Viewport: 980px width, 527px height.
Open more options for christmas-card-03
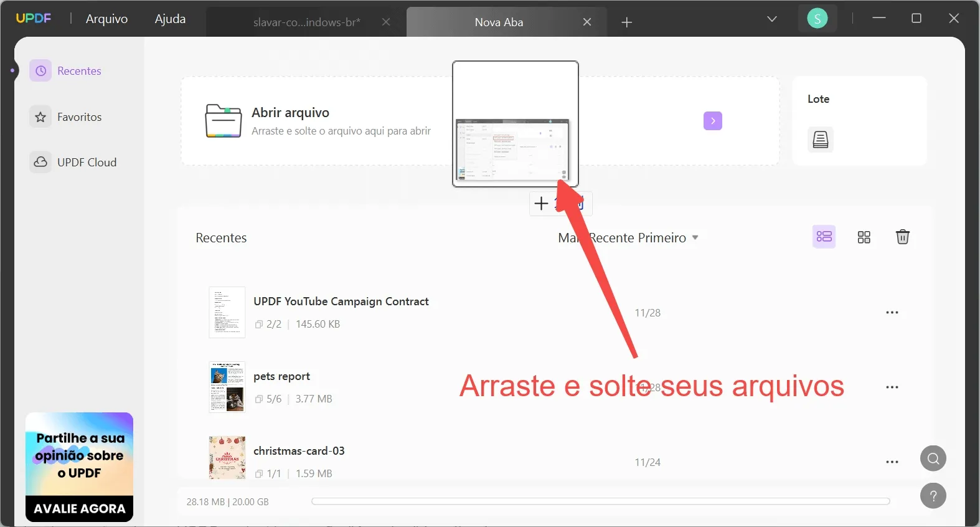pos(892,462)
